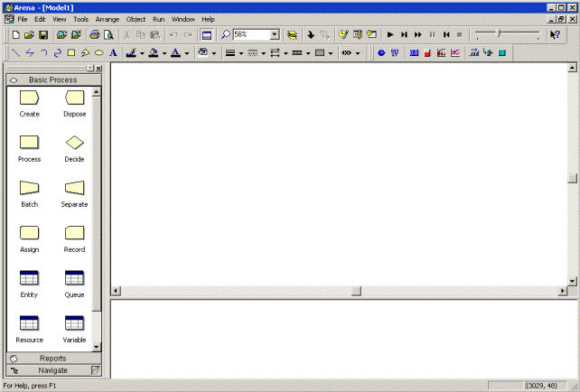
Task: Open the Fill Pattern dropdown arrow
Action: click(331, 53)
